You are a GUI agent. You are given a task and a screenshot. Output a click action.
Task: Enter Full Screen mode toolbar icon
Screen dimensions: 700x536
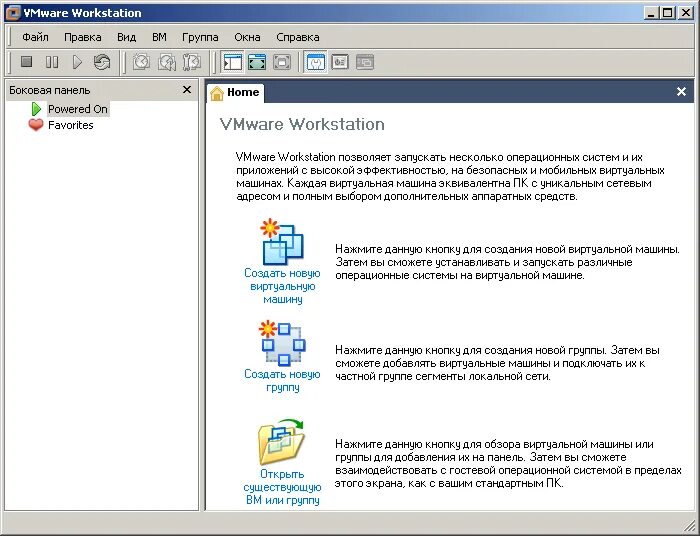coord(282,62)
